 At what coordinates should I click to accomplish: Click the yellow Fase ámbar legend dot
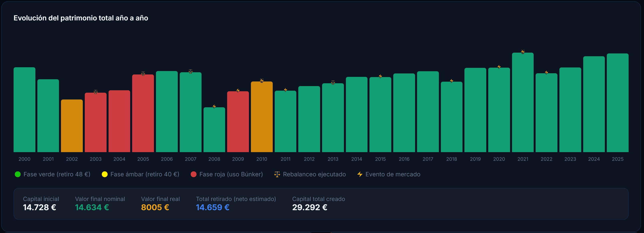pyautogui.click(x=105, y=174)
